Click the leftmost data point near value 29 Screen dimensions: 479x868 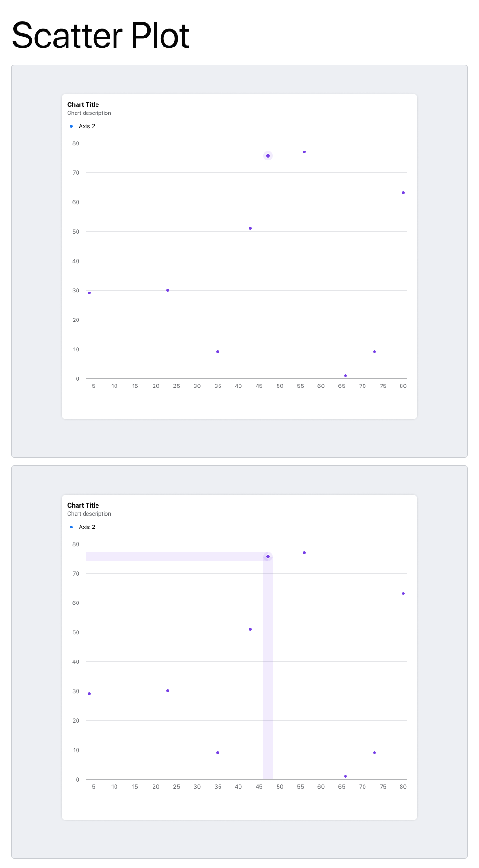pyautogui.click(x=89, y=293)
